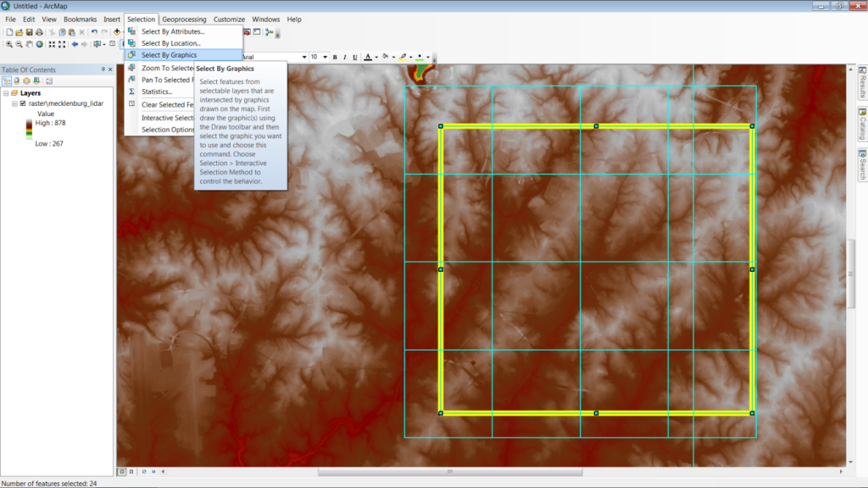Pause drawing of the map
This screenshot has height=488, width=868.
[x=154, y=472]
